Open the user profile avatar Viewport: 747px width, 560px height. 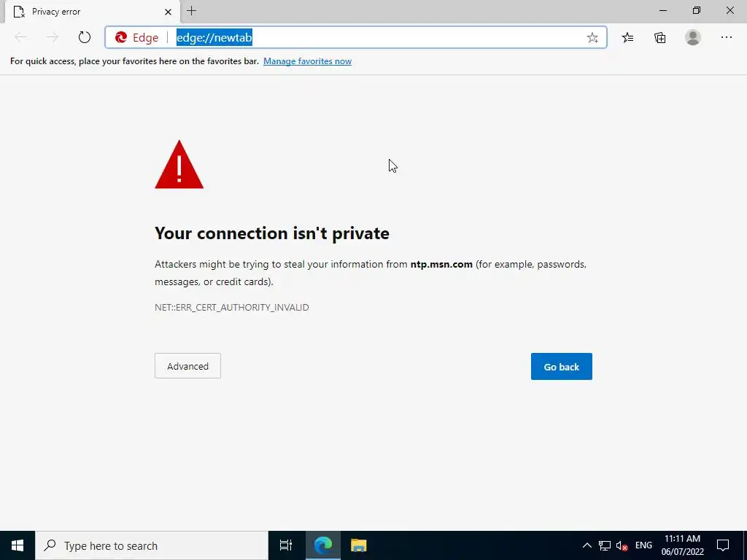click(x=693, y=37)
